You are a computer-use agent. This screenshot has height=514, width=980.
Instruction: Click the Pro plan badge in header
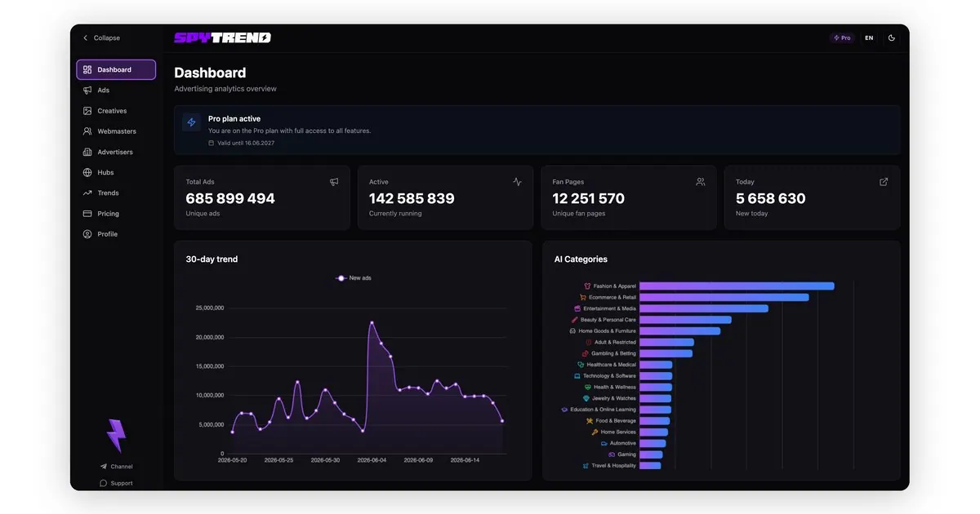(842, 38)
